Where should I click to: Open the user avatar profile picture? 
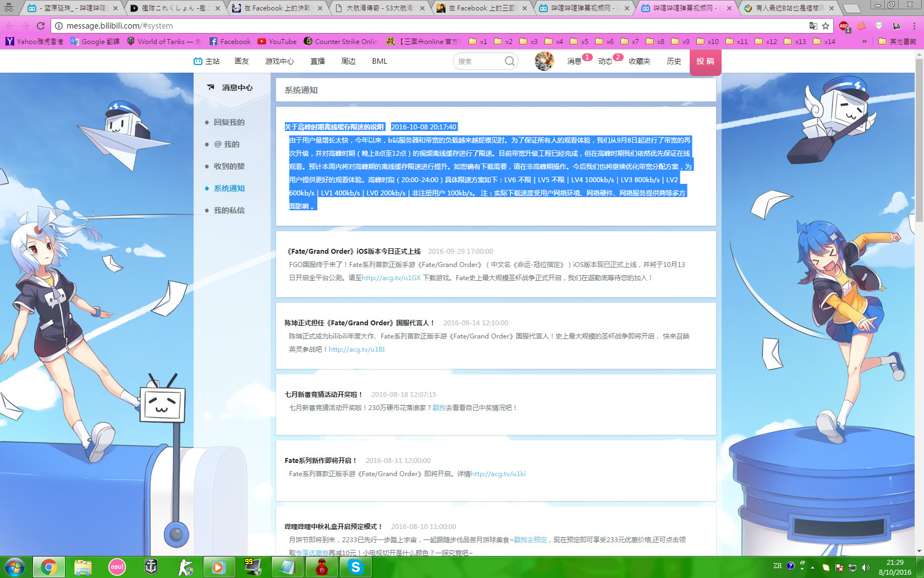(x=544, y=61)
